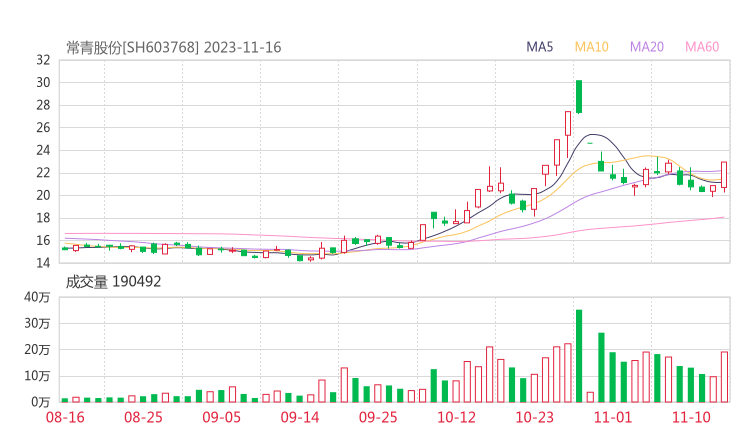Click the price axis value 26

pyautogui.click(x=43, y=127)
